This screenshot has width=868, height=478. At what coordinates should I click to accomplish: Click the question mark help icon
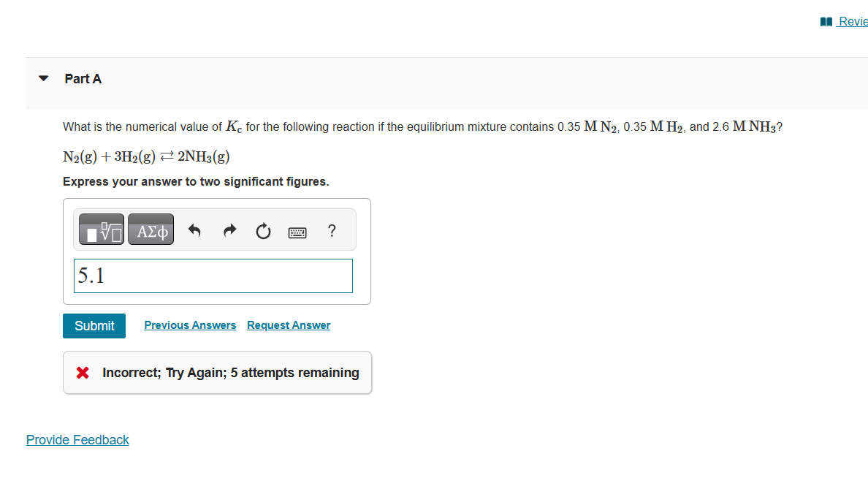[x=331, y=230]
